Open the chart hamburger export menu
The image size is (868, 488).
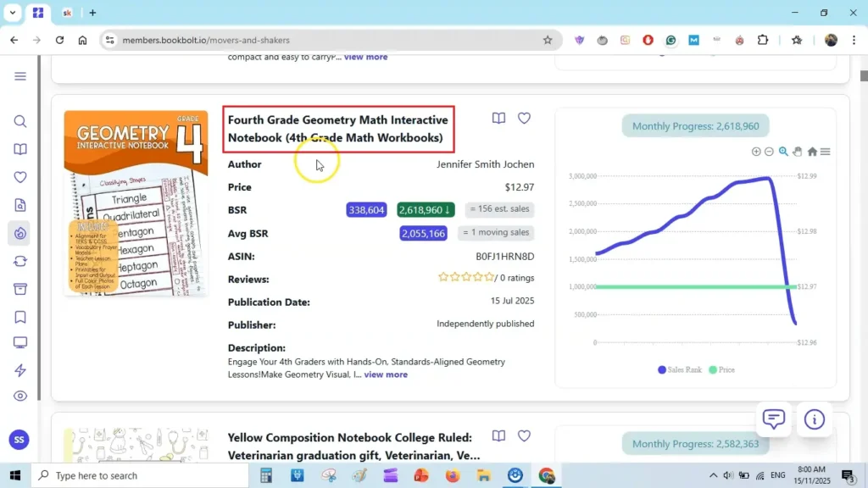click(825, 152)
